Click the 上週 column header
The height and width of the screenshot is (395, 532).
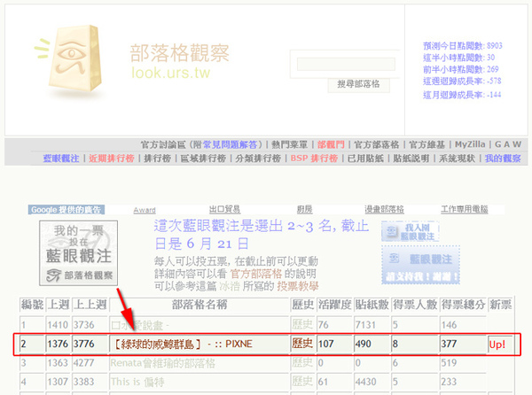[x=59, y=305]
